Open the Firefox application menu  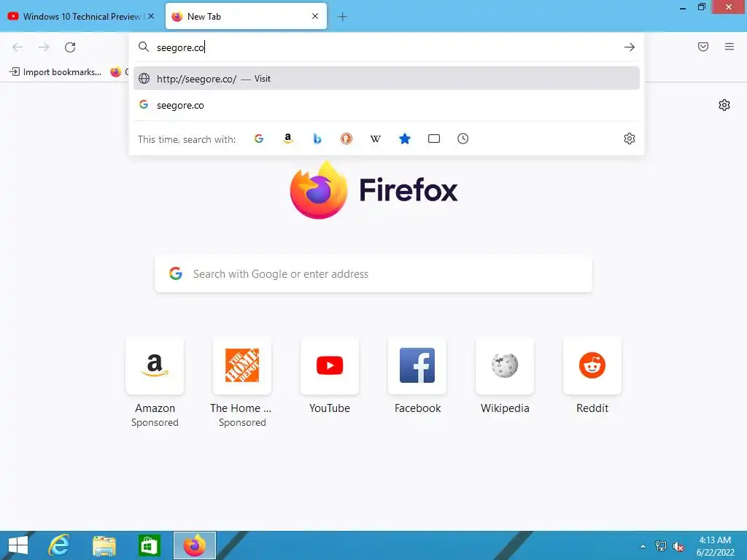[729, 47]
